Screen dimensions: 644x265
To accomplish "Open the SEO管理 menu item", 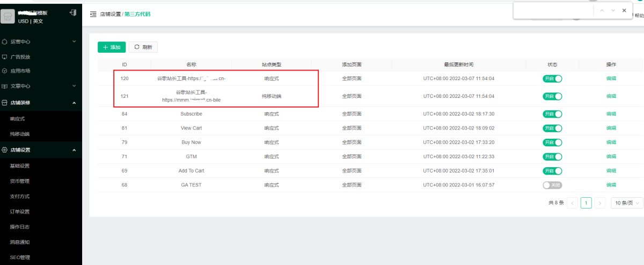I will 20,257.
